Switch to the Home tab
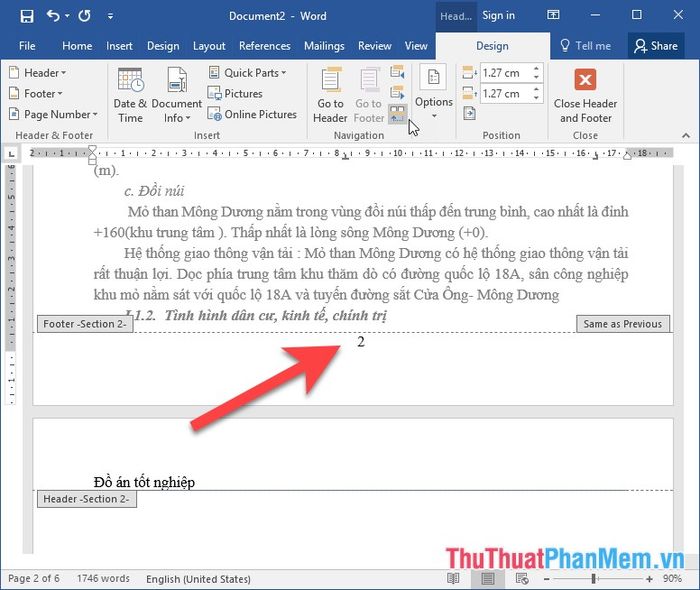The image size is (700, 590). [x=77, y=46]
